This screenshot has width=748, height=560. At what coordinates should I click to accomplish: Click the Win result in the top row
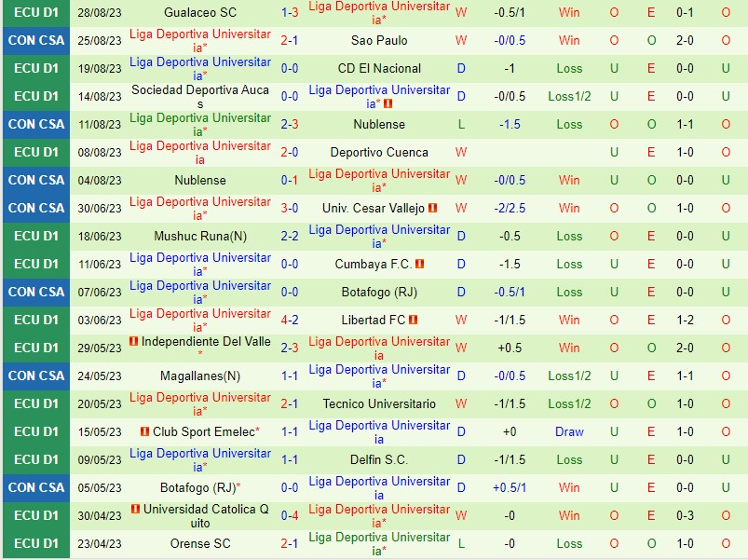pyautogui.click(x=570, y=13)
